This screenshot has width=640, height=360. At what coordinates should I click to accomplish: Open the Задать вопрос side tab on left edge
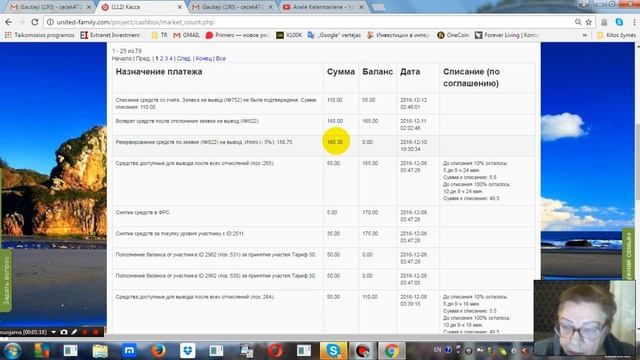[6, 282]
